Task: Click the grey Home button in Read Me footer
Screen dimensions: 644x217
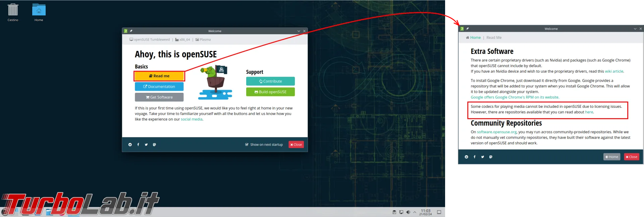Action: point(612,157)
